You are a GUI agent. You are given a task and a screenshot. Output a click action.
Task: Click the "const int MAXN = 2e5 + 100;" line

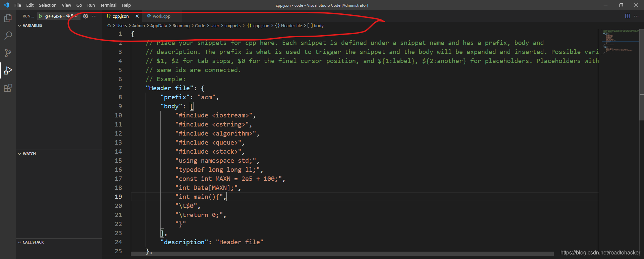[230, 179]
